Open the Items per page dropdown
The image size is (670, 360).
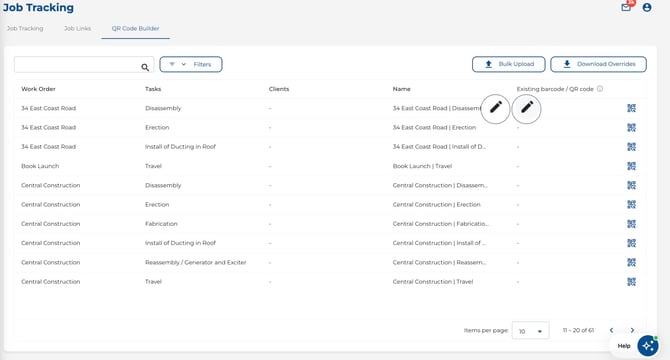[x=530, y=331]
